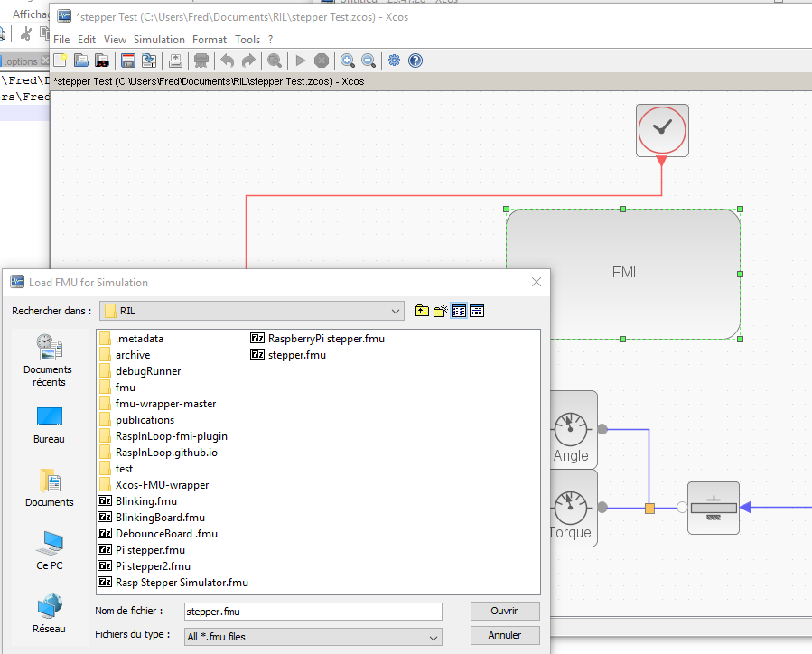Select the publications folder

click(x=136, y=420)
